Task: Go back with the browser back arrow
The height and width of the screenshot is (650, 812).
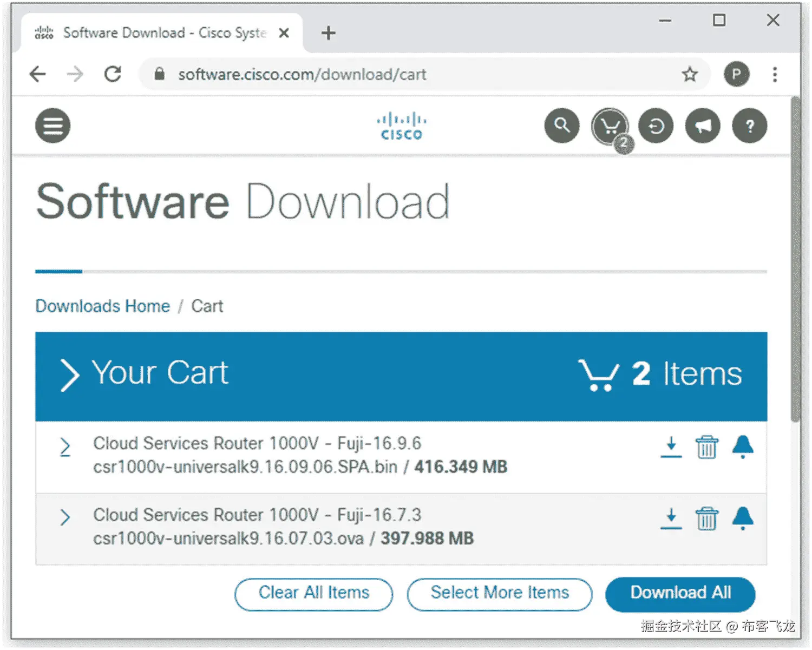Action: (37, 74)
